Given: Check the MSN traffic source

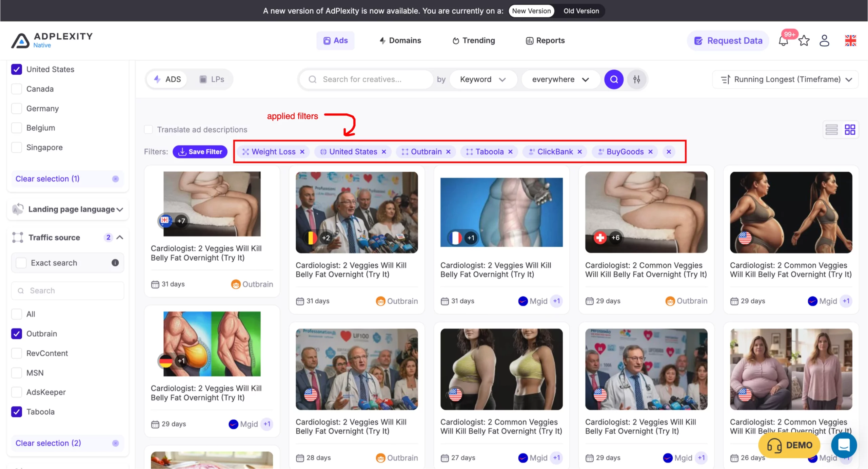Looking at the screenshot, I should pos(17,373).
